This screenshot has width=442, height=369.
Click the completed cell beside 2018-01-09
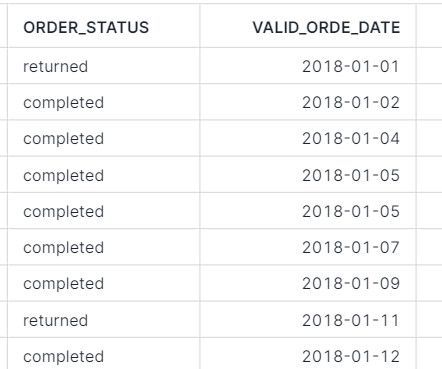(x=104, y=283)
